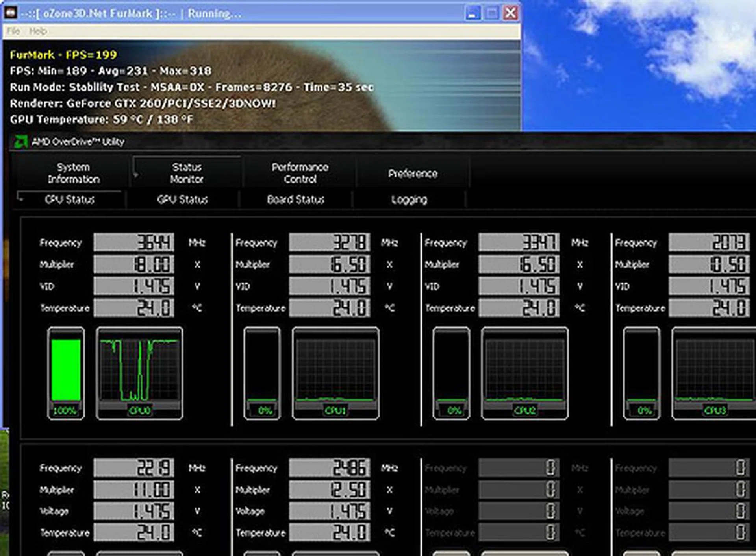756x556 pixels.
Task: Minimize the FurMark window
Action: click(x=472, y=13)
